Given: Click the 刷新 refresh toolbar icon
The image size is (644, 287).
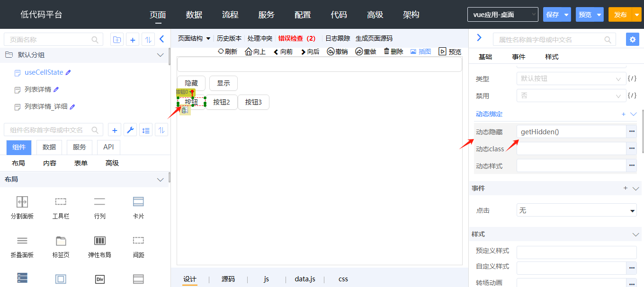Looking at the screenshot, I should pos(227,52).
